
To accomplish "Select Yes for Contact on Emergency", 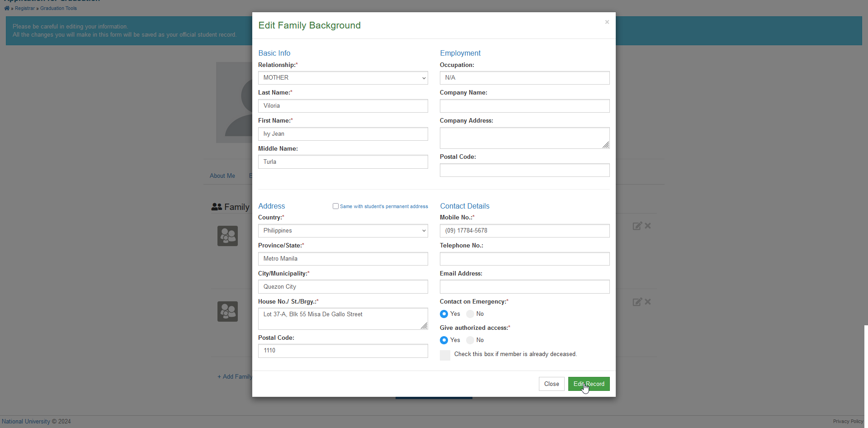I will pos(444,314).
